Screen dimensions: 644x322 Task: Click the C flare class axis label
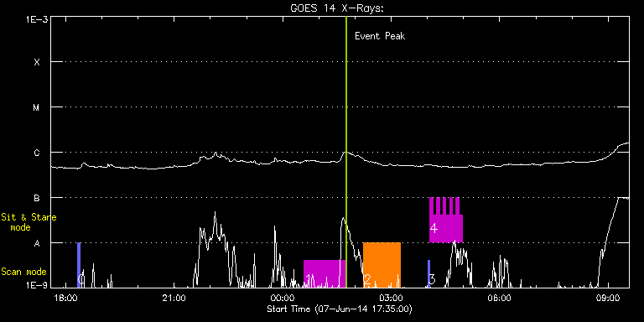coord(37,153)
